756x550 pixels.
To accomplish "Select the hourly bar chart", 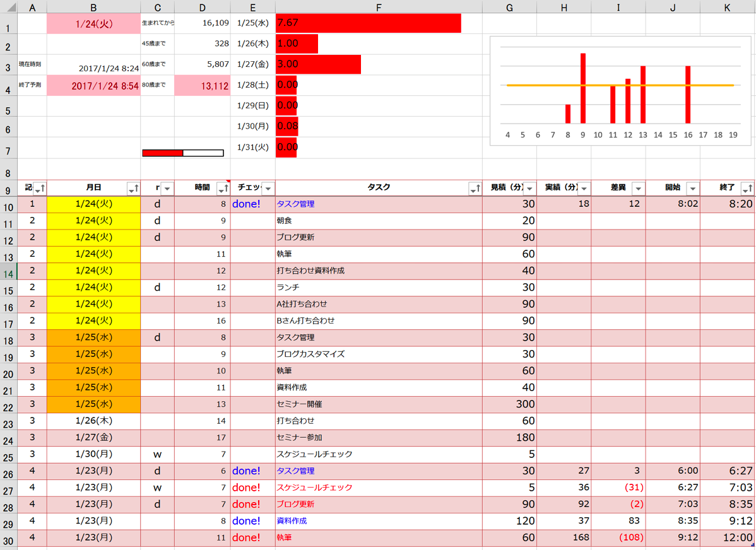I will point(620,91).
